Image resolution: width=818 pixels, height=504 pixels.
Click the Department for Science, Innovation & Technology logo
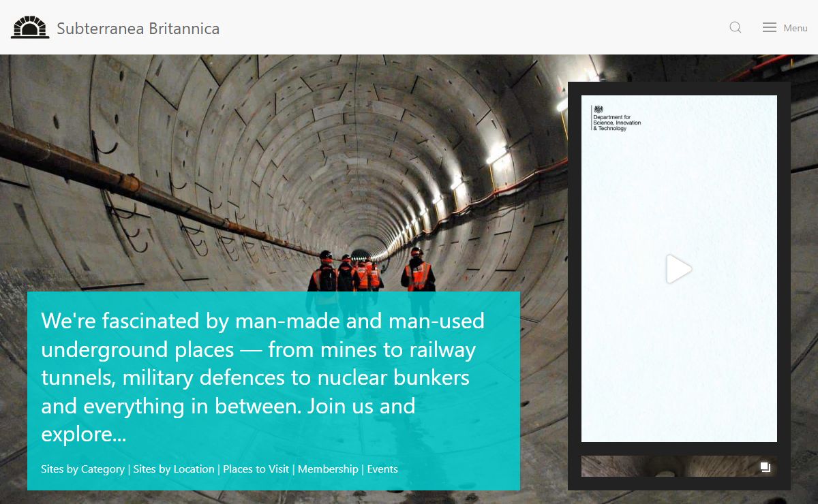(616, 118)
